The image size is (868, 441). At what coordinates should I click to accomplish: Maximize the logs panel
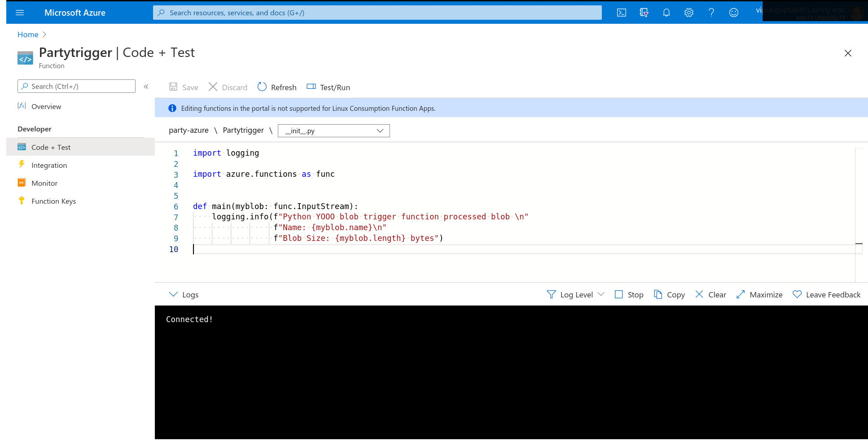pos(759,294)
